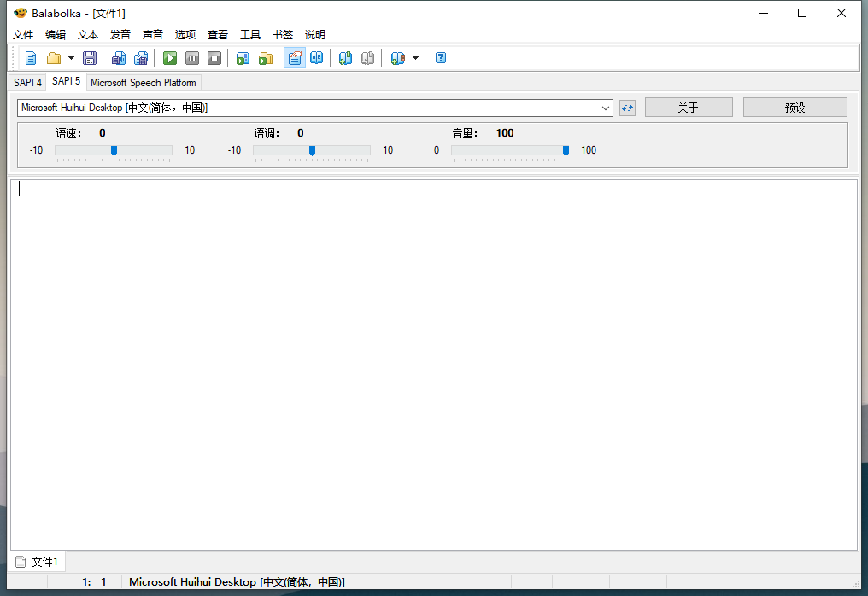Open the rightmost toolbar dropdown arrow
Image resolution: width=868 pixels, height=596 pixels.
(416, 57)
